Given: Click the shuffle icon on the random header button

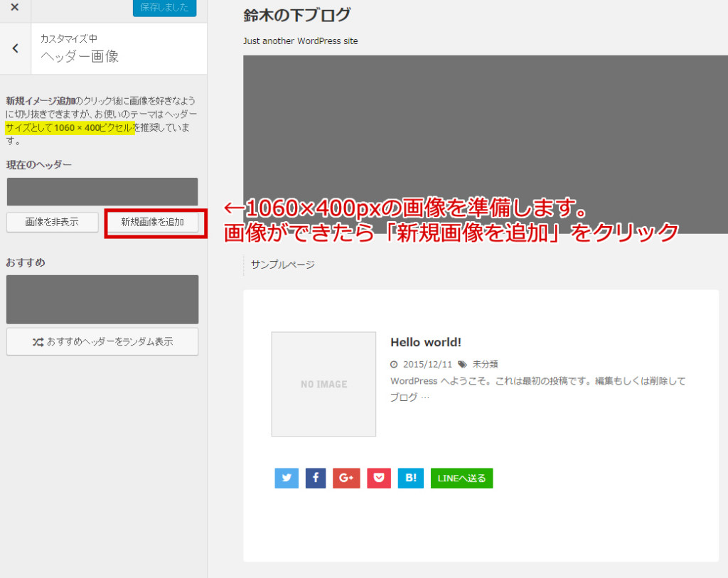Looking at the screenshot, I should tap(38, 342).
